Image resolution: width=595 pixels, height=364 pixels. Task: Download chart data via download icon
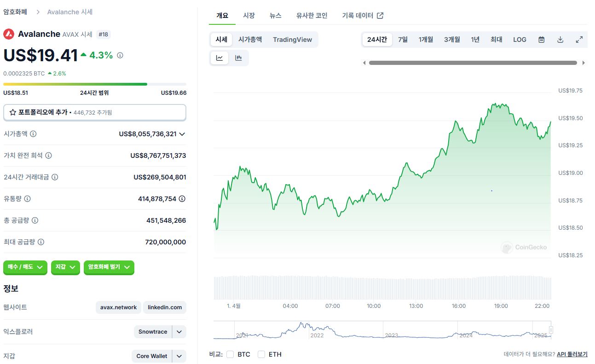pos(560,40)
